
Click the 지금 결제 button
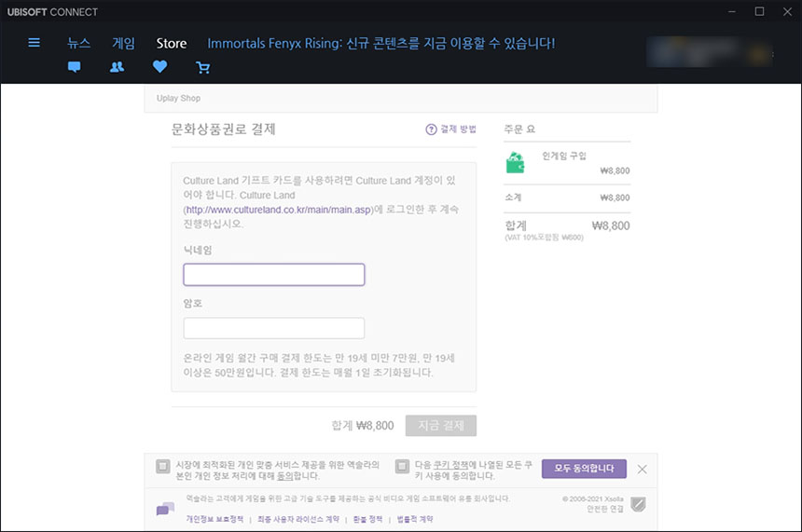(441, 425)
